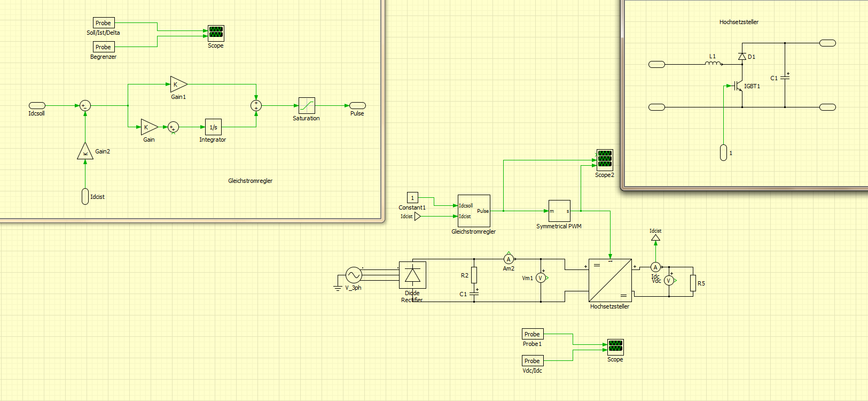868x401 pixels.
Task: Open the Symmetrical PWM block
Action: coord(559,211)
